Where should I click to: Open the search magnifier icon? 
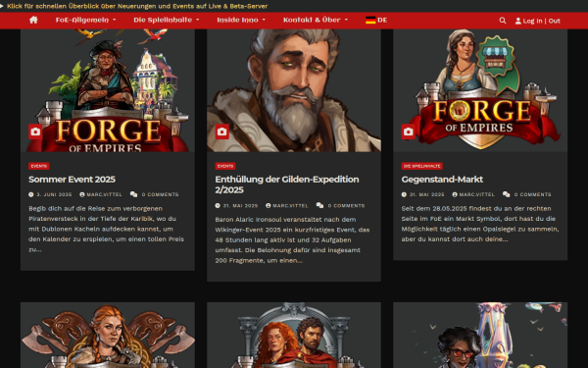[x=503, y=21]
